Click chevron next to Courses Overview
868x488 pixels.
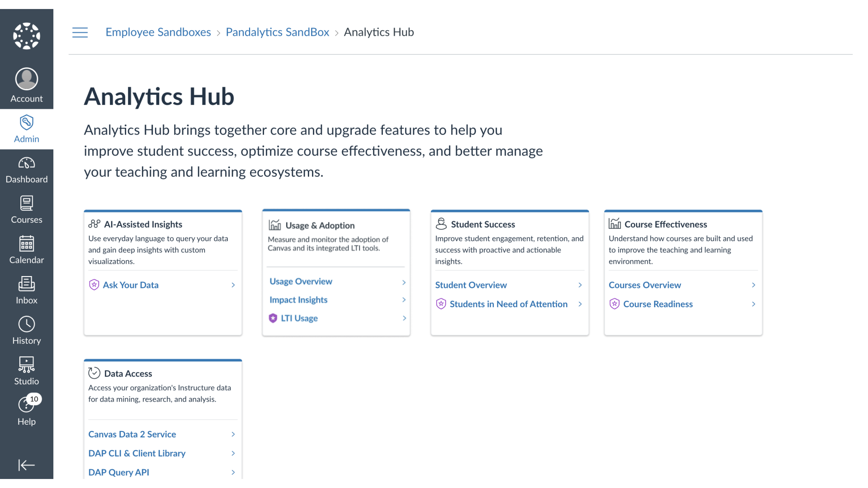tap(754, 285)
